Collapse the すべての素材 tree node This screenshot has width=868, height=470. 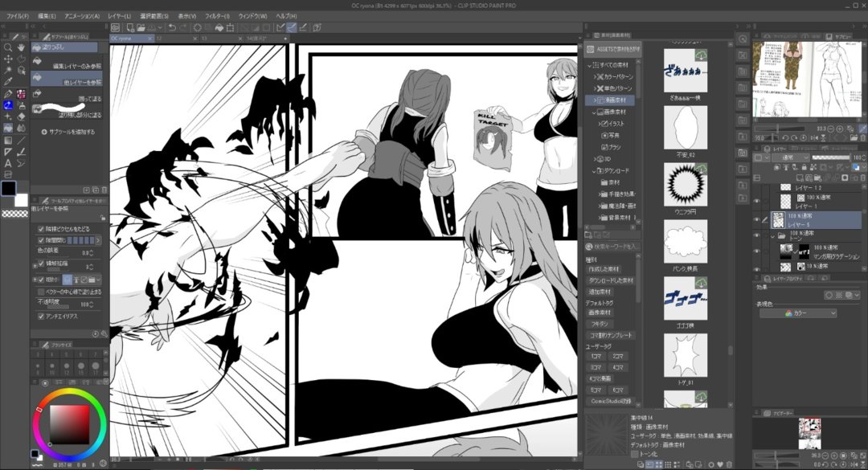[x=590, y=65]
